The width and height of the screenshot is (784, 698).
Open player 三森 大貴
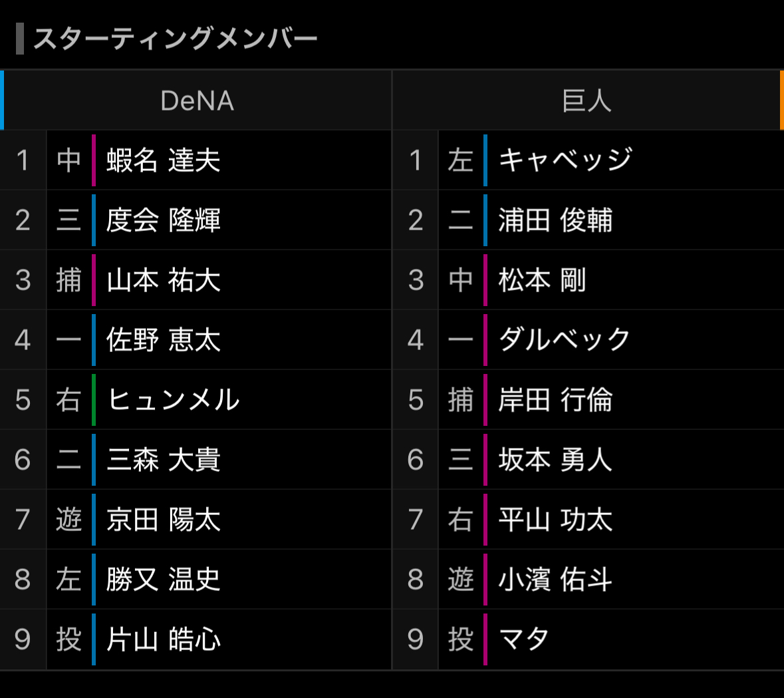pos(164,460)
